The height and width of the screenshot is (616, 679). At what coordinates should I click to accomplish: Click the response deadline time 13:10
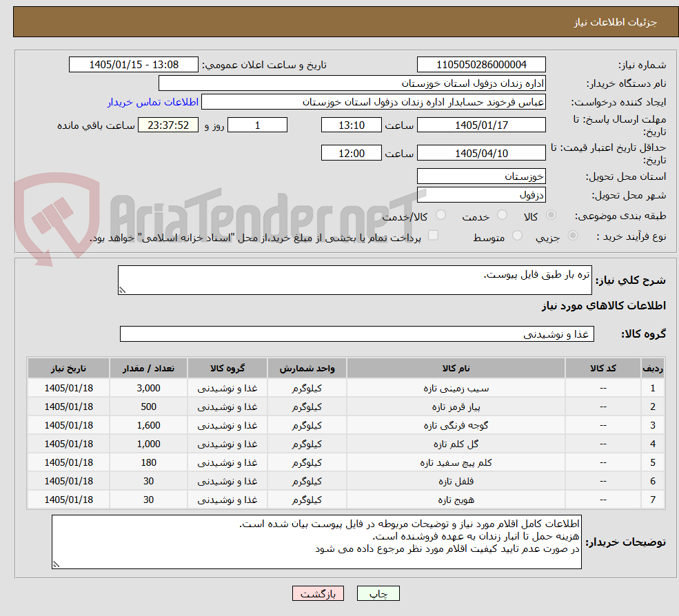(x=351, y=125)
